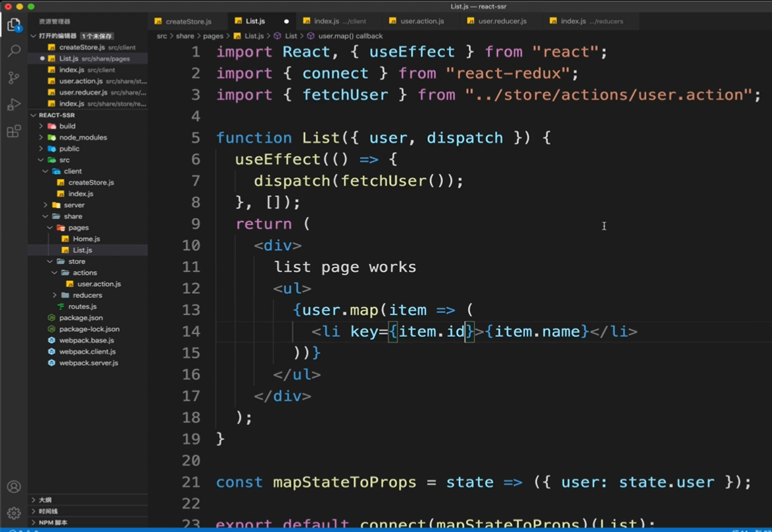
Task: Click the unsaved dot on List.js tab
Action: click(x=286, y=22)
